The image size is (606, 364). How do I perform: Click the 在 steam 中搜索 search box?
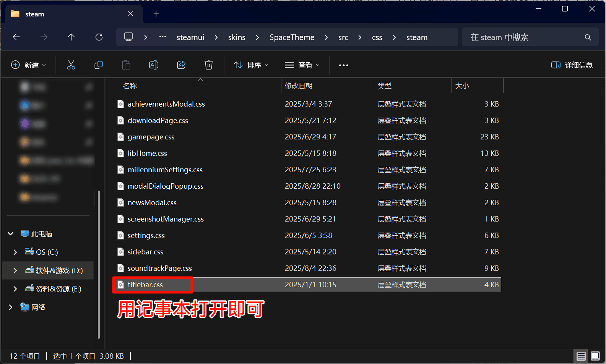point(524,37)
